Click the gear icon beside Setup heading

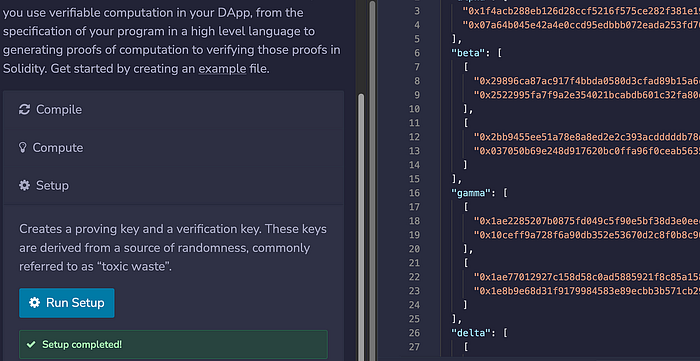click(24, 185)
